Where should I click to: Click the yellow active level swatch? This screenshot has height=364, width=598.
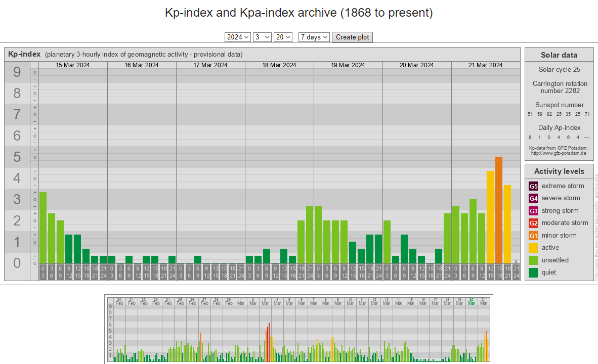click(x=533, y=248)
